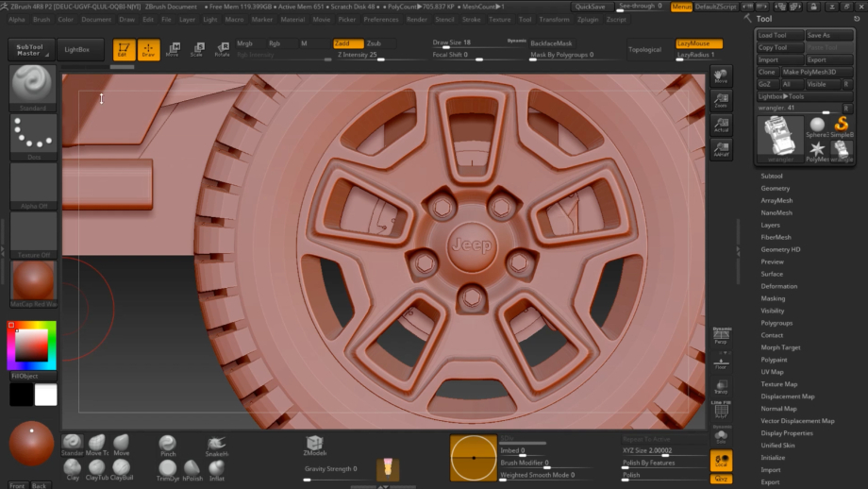The height and width of the screenshot is (489, 868).
Task: Open the Dots stroke selector
Action: click(33, 137)
